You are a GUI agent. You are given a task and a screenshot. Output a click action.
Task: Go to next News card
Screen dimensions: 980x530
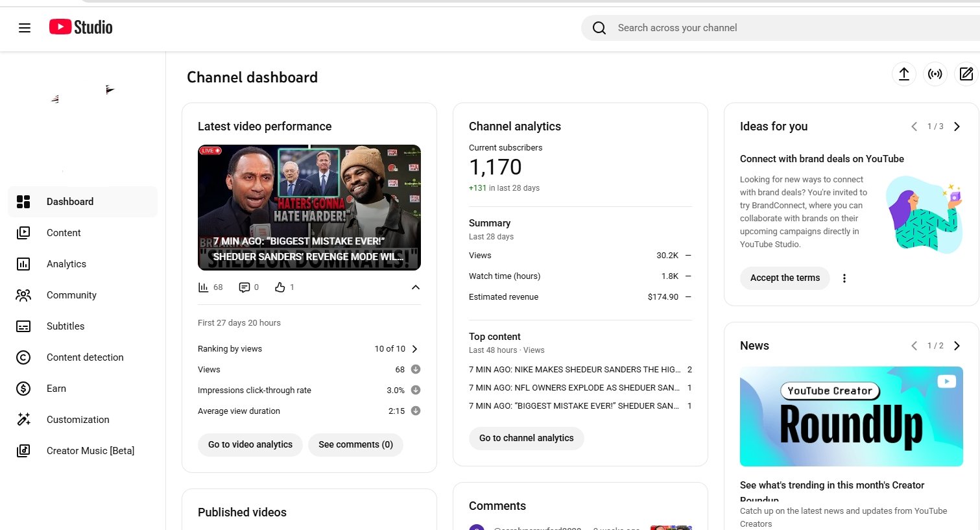click(x=957, y=346)
